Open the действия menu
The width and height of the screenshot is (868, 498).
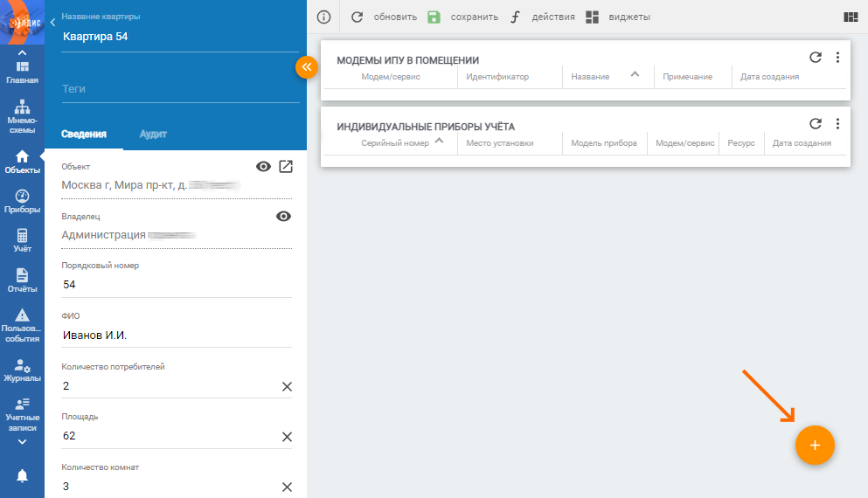(x=543, y=17)
